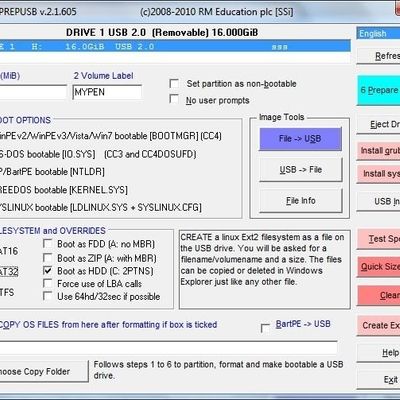Image resolution: width=400 pixels, height=400 pixels.
Task: Open File Info in Image Tools
Action: pos(300,201)
